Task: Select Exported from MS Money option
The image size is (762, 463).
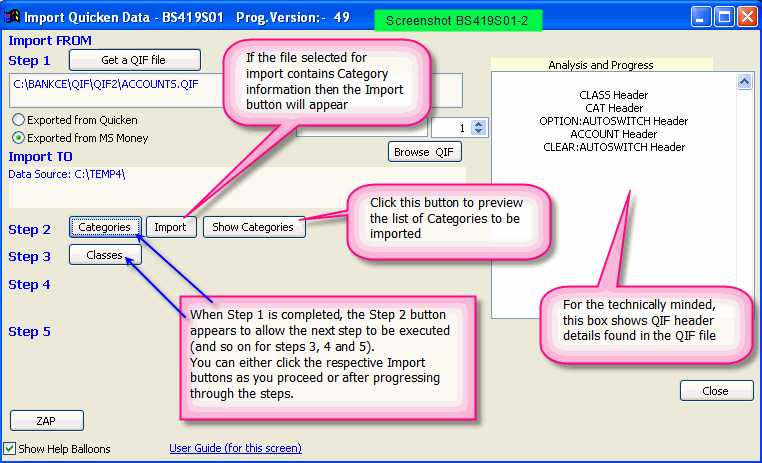Action: point(18,138)
